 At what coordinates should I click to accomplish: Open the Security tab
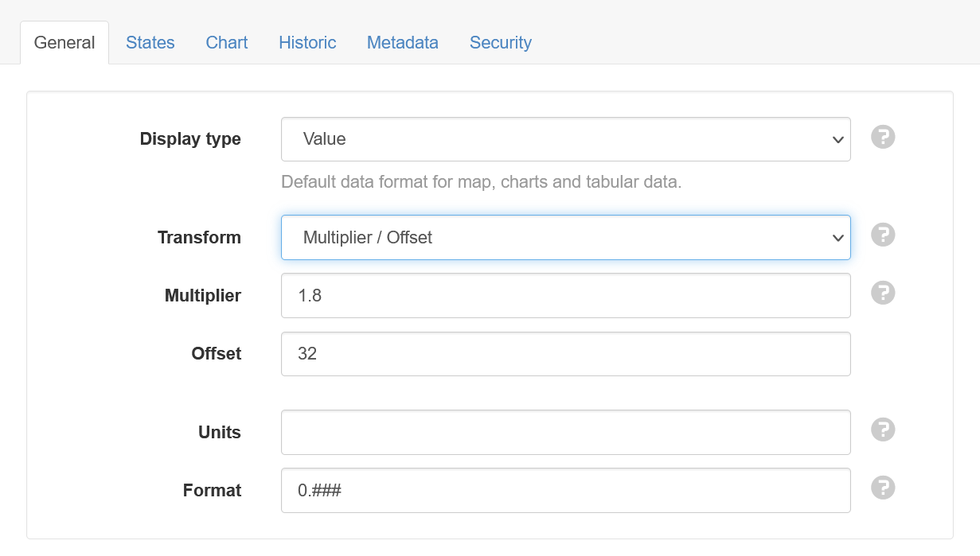[500, 43]
